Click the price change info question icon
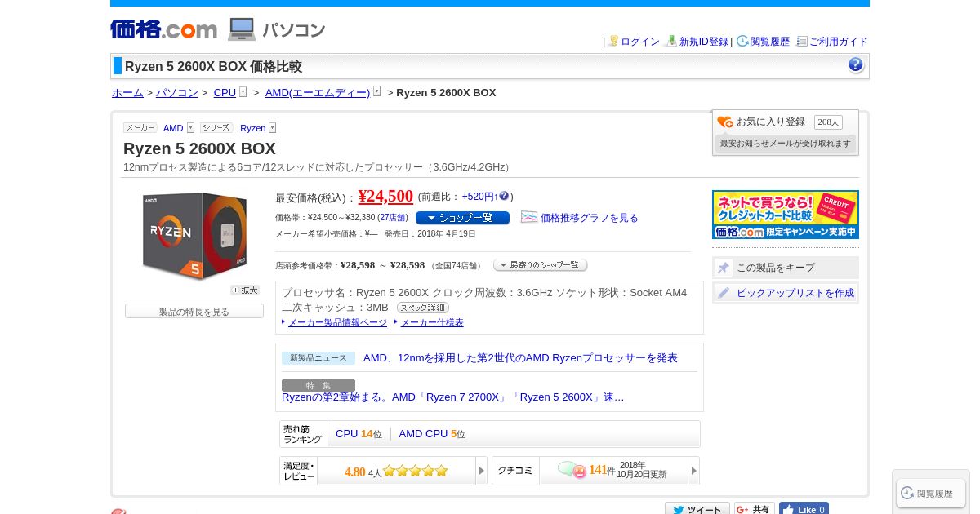 pyautogui.click(x=504, y=196)
